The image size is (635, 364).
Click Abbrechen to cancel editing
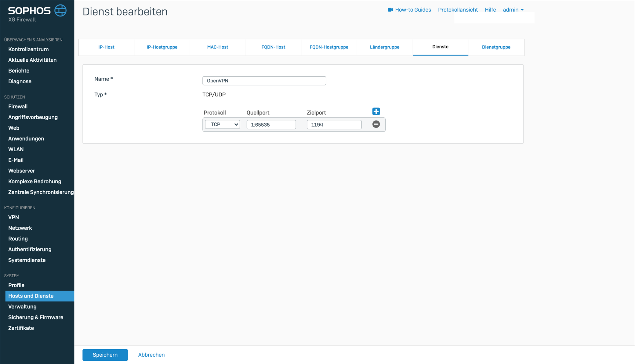[x=151, y=355]
